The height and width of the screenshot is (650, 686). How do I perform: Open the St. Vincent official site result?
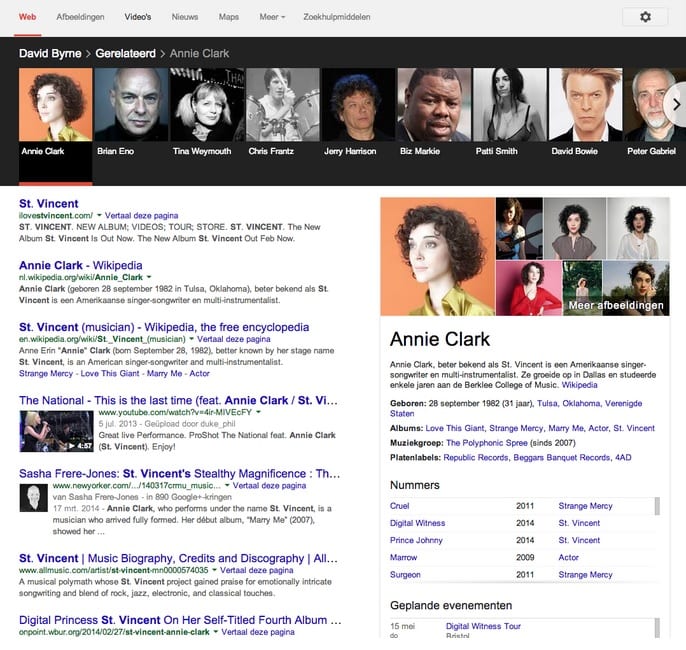(49, 203)
